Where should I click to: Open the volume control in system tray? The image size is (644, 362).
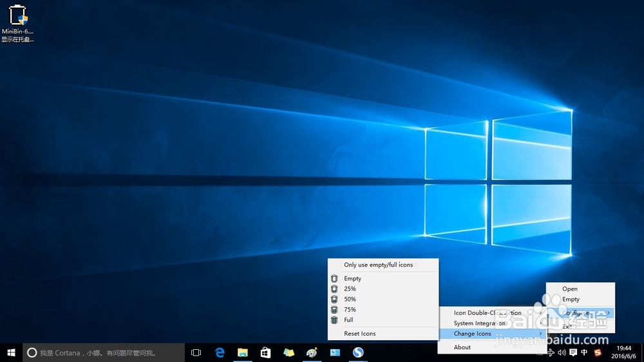click(x=562, y=352)
